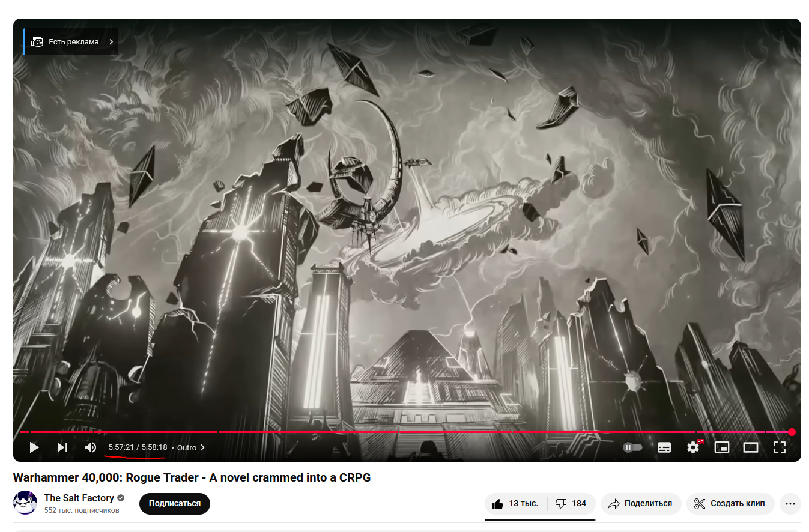The height and width of the screenshot is (532, 809).
Task: Seek to the middle of the progress bar
Action: pyautogui.click(x=406, y=432)
